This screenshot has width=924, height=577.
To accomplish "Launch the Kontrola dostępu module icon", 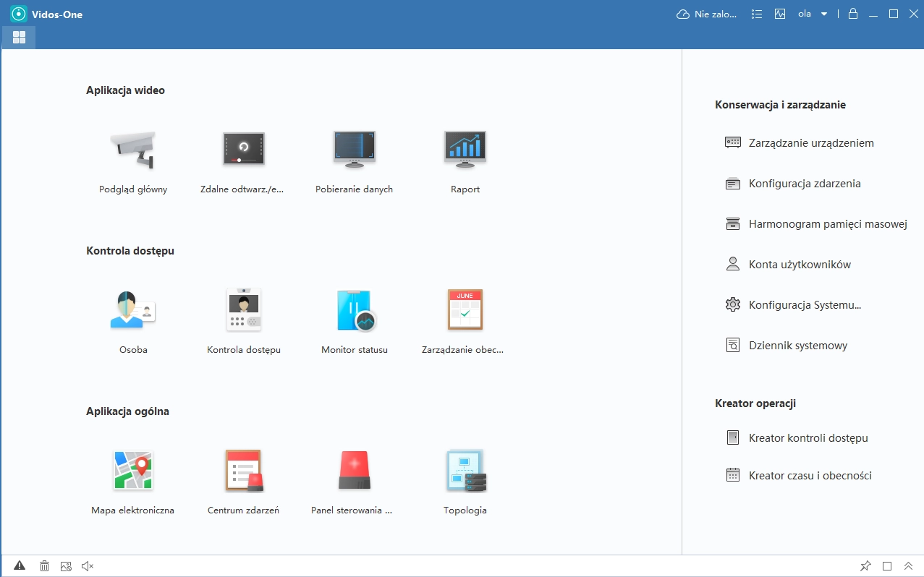I will [x=243, y=310].
